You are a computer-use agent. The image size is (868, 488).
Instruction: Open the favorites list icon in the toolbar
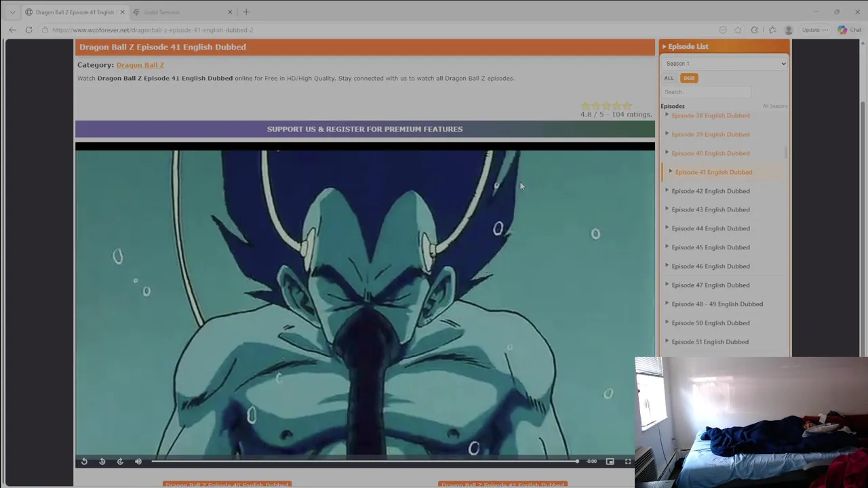click(772, 30)
